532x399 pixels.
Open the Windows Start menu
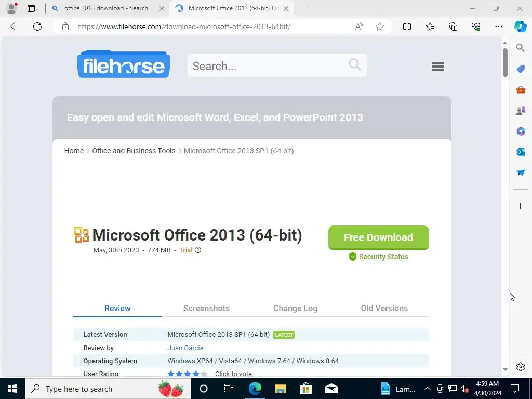tap(12, 389)
